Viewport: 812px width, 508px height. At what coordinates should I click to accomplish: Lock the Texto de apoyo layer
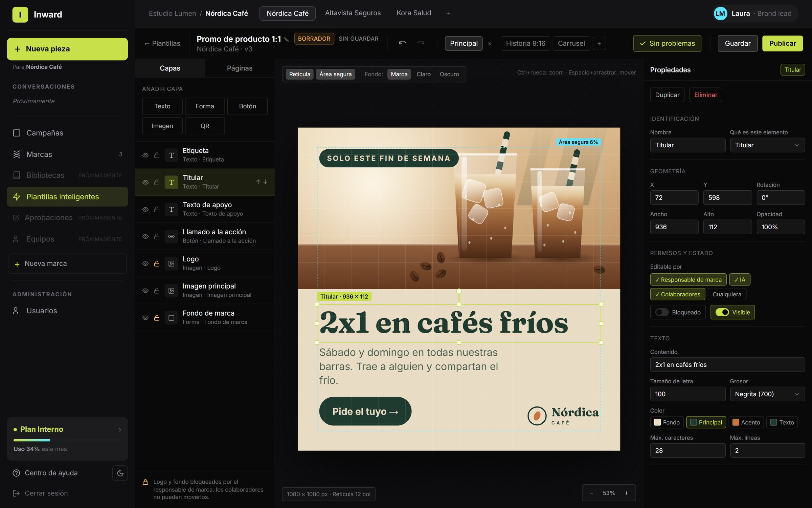tap(157, 209)
